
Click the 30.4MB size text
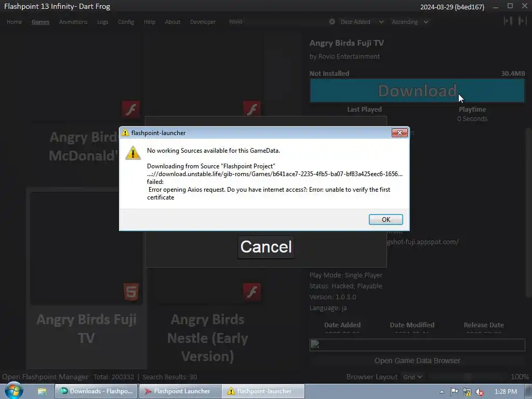point(513,73)
